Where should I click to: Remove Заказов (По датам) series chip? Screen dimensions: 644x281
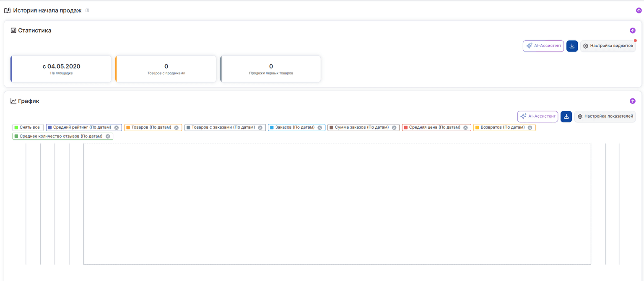[320, 128]
